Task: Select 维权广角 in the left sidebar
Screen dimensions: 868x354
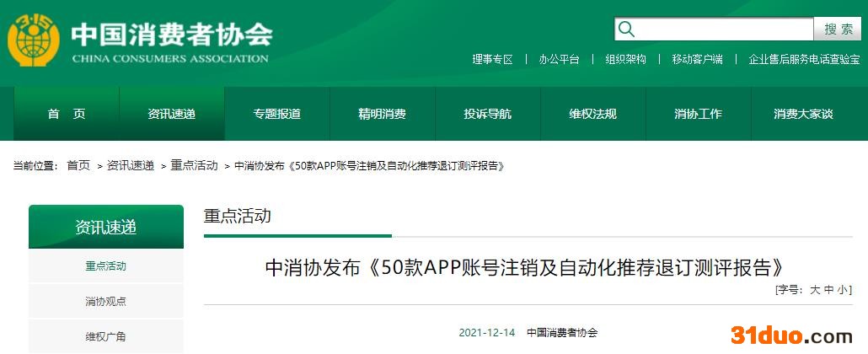Action: point(105,336)
